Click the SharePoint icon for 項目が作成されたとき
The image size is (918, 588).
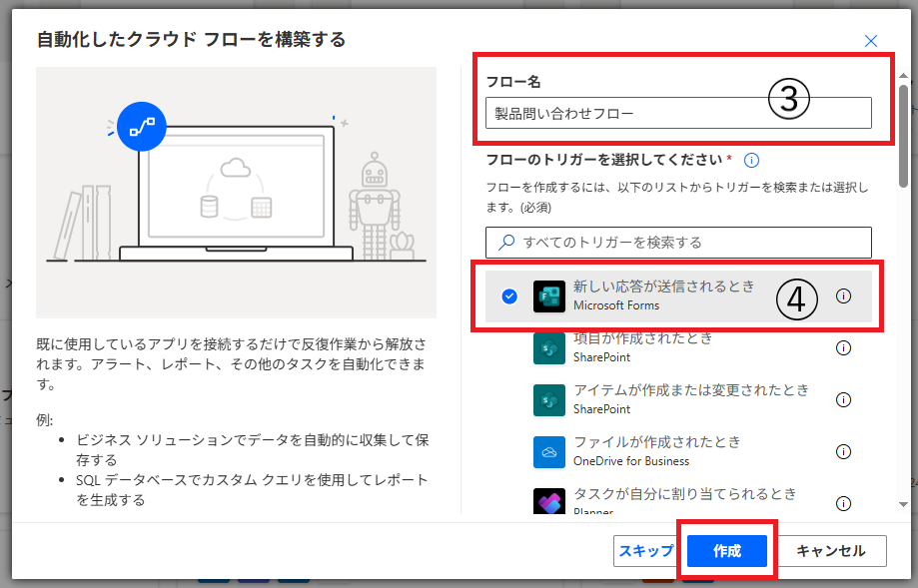549,348
